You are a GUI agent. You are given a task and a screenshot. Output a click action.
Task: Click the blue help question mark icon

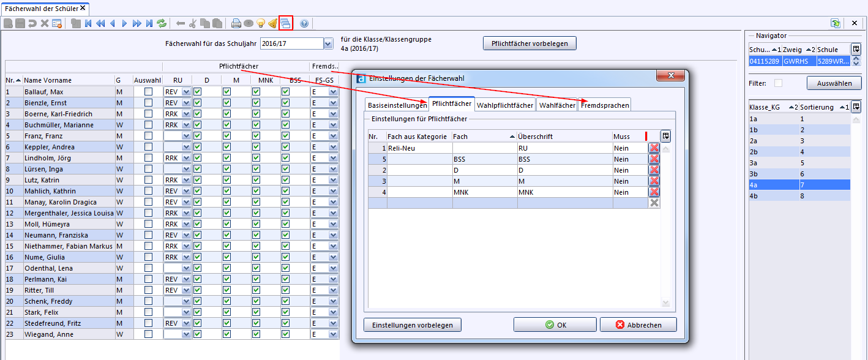[x=304, y=24]
